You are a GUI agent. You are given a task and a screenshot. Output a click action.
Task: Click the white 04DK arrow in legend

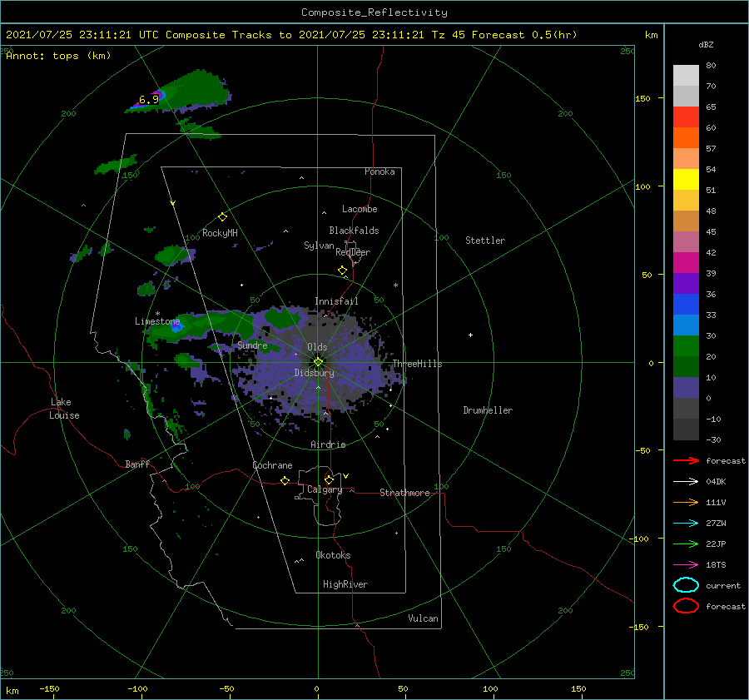[686, 482]
